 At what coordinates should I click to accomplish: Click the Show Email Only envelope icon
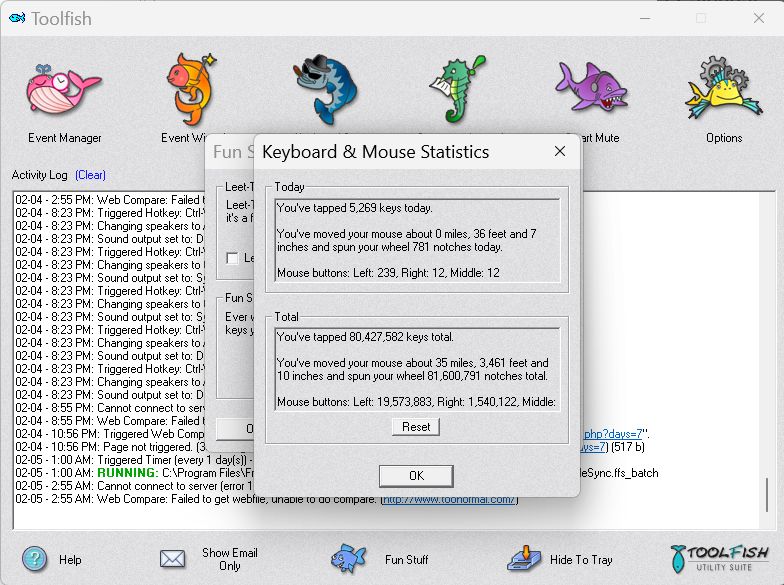pos(172,559)
